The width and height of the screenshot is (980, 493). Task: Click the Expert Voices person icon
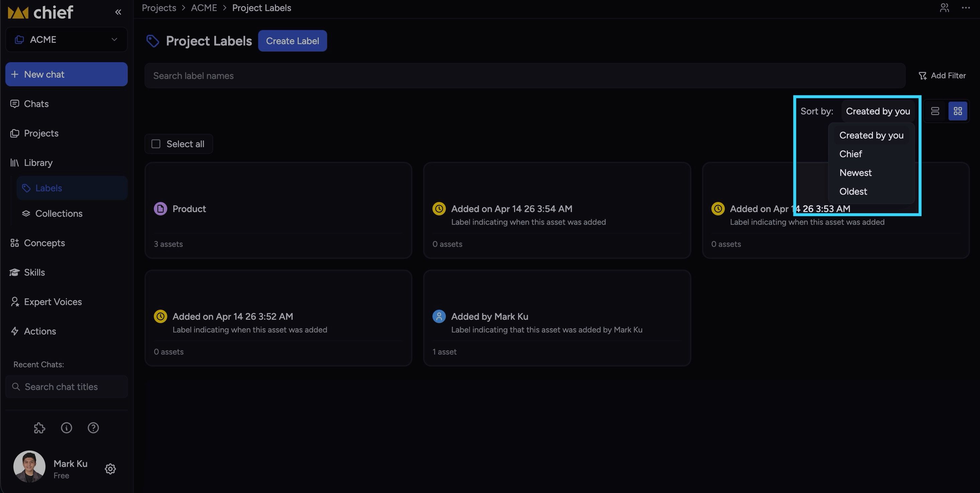pyautogui.click(x=14, y=302)
